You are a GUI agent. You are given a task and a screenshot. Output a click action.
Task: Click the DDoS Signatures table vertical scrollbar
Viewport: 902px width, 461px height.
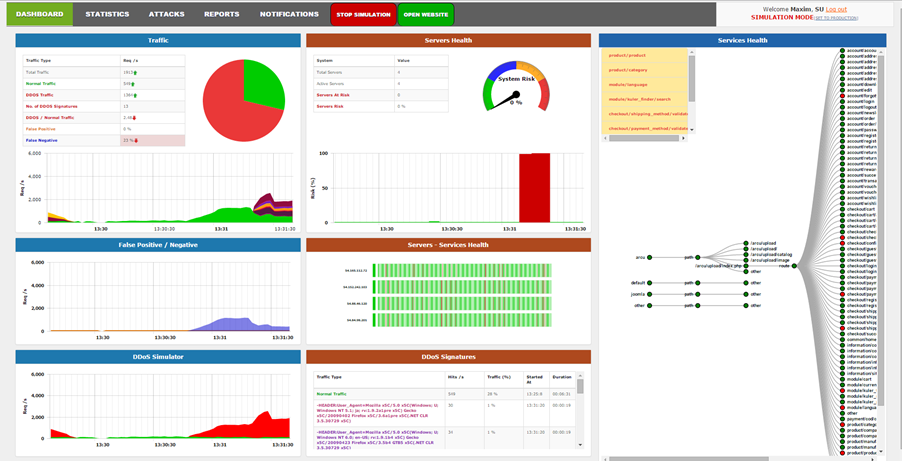pos(580,386)
